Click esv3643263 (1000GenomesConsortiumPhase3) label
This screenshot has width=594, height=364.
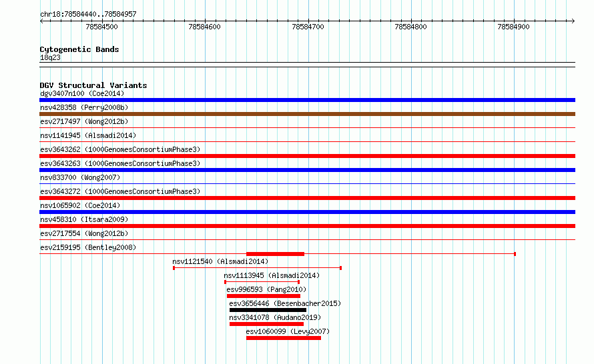120,163
